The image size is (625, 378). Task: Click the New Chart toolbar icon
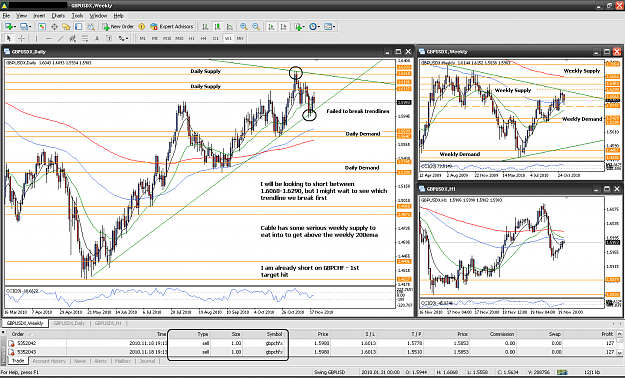click(x=10, y=27)
